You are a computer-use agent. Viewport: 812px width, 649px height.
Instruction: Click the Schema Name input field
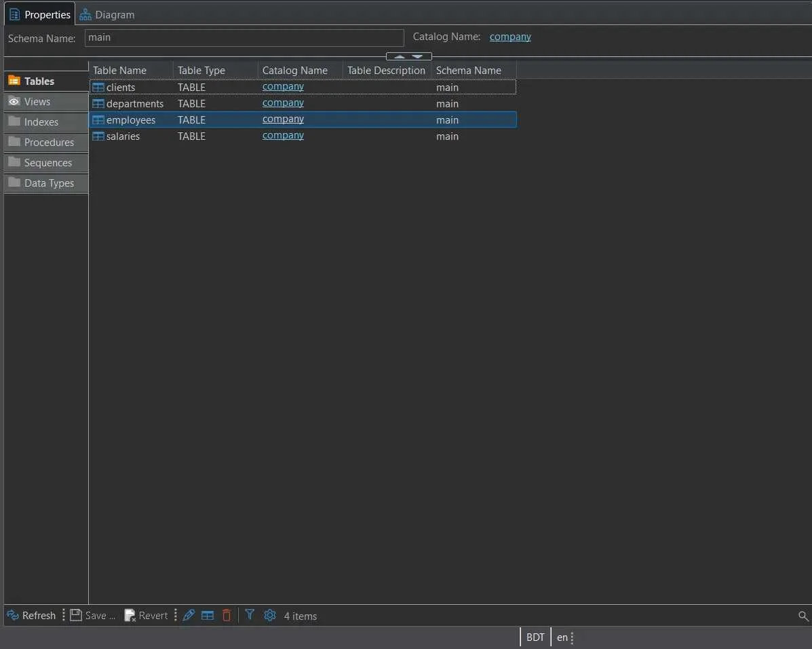coord(244,38)
